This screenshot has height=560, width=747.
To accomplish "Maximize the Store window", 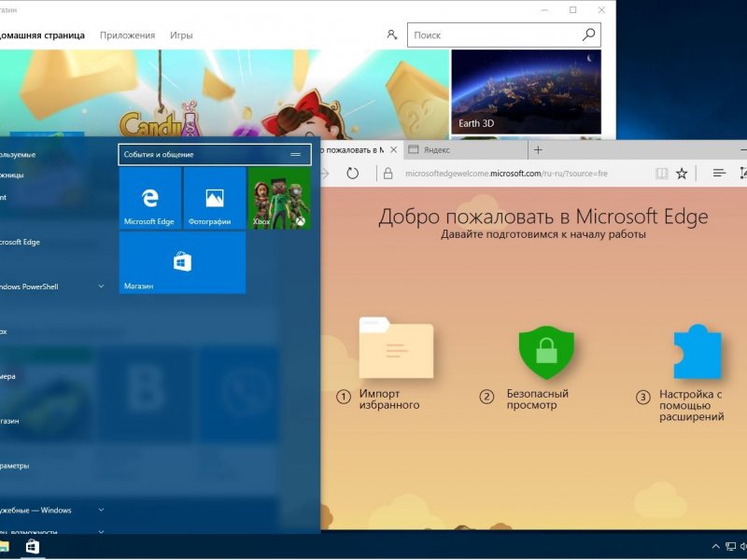I will 573,10.
